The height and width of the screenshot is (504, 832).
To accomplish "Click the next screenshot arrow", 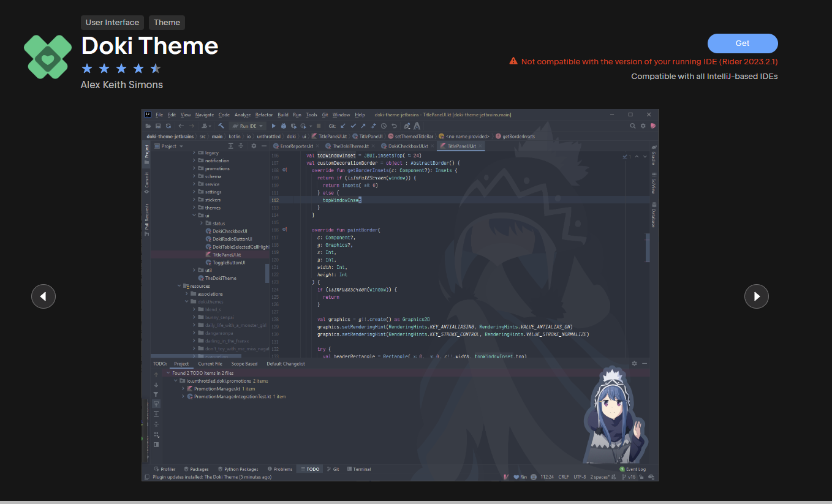I will click(757, 296).
